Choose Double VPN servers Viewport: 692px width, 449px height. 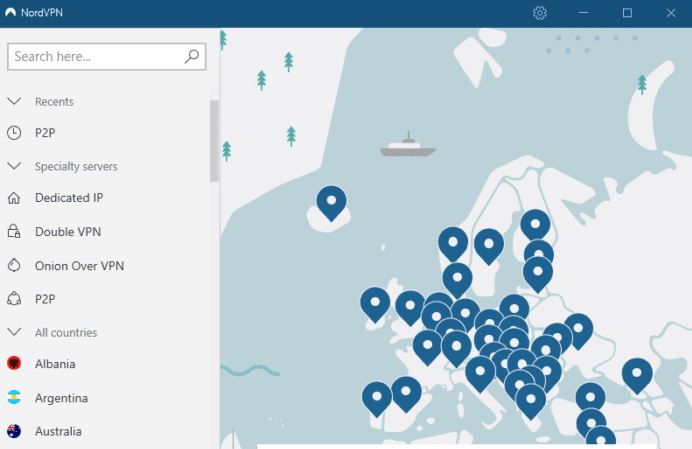pos(68,232)
